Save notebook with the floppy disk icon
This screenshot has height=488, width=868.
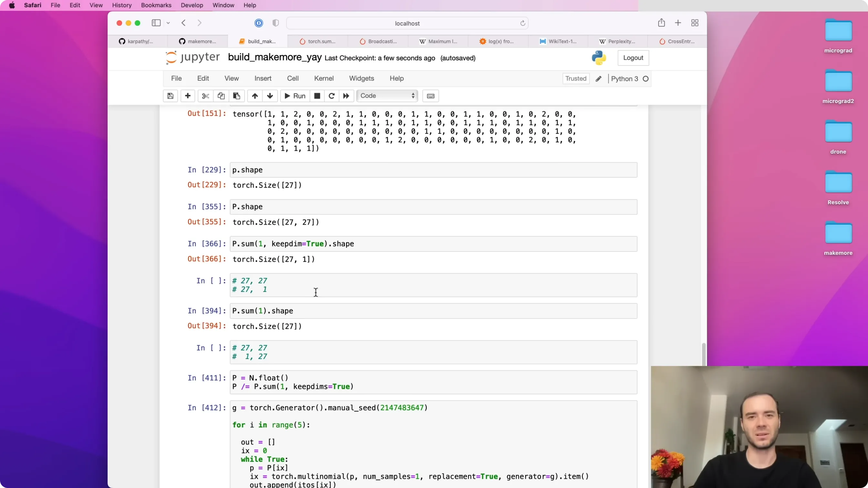coord(170,96)
